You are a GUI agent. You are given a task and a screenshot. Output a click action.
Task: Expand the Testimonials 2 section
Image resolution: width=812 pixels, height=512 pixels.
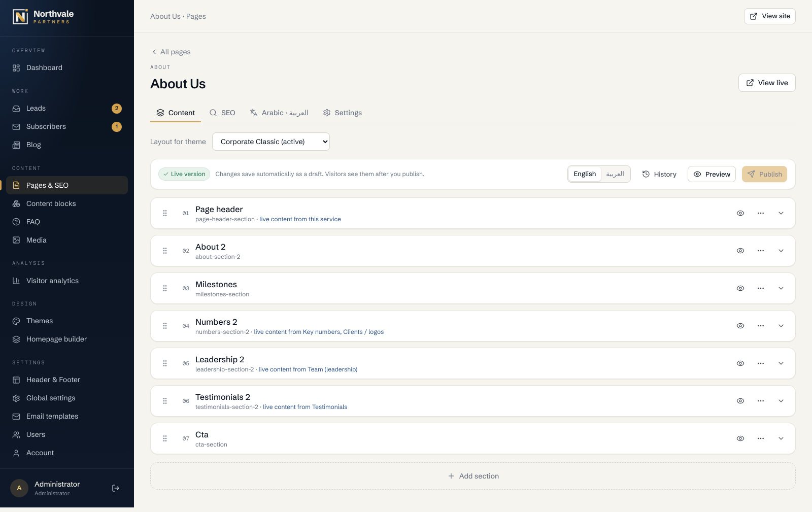coord(781,401)
